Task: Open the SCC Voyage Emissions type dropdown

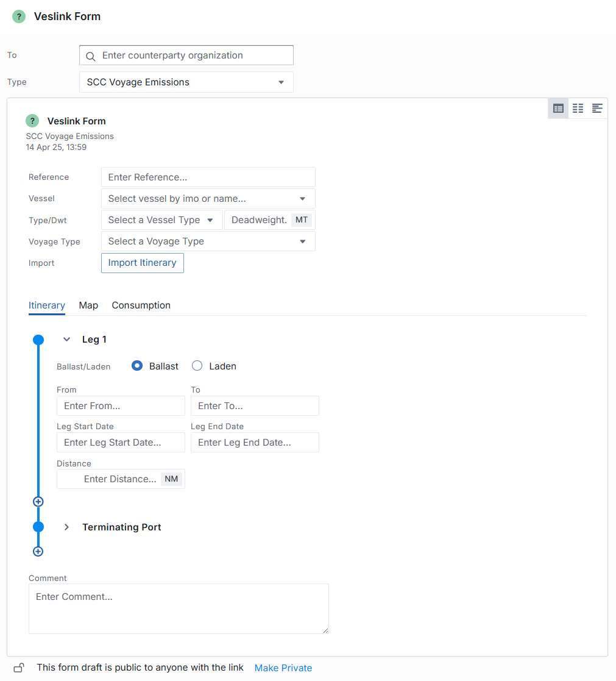Action: coord(186,82)
